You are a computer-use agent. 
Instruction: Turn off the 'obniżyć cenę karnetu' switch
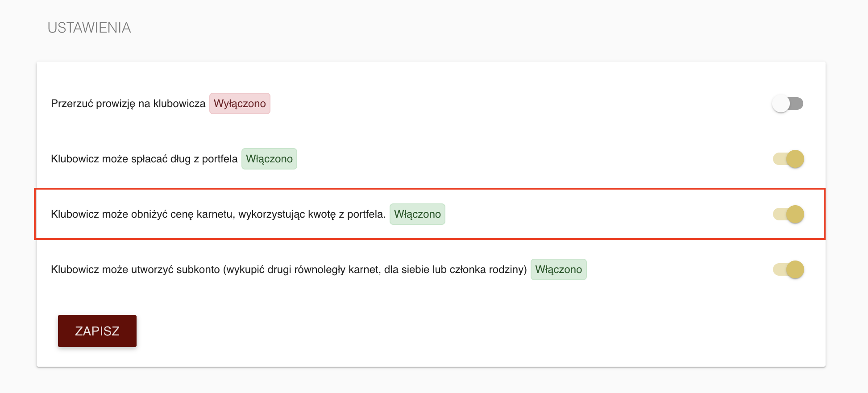click(x=789, y=214)
